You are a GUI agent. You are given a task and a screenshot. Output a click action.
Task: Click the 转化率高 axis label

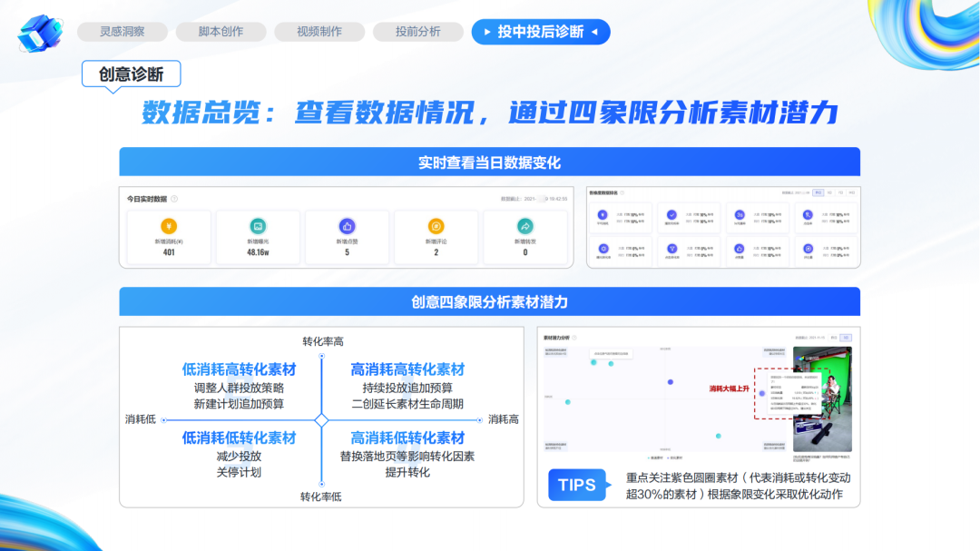[322, 341]
